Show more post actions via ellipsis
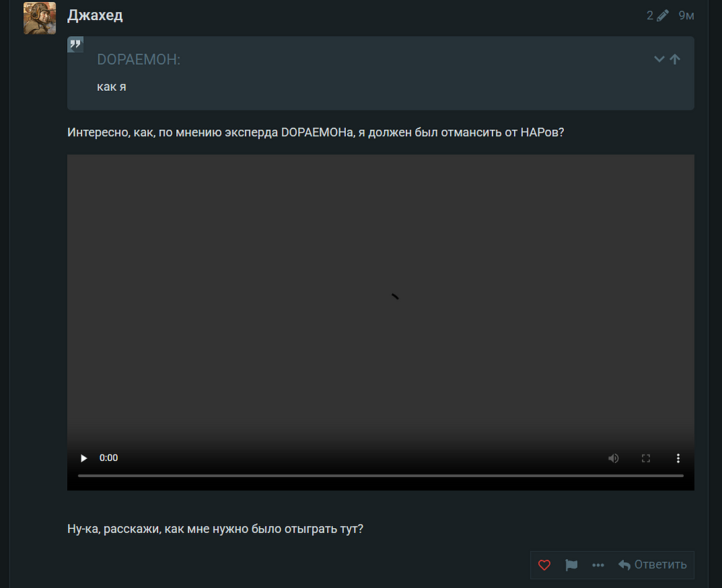The height and width of the screenshot is (588, 722). (598, 565)
